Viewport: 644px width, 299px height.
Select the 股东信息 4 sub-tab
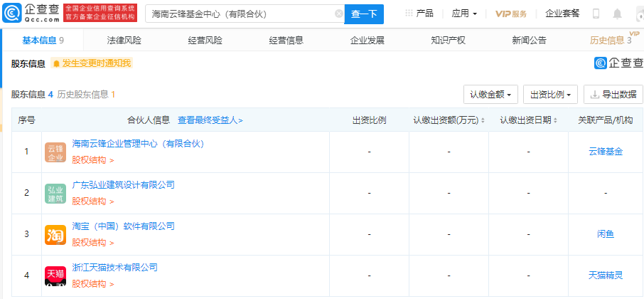pyautogui.click(x=33, y=95)
